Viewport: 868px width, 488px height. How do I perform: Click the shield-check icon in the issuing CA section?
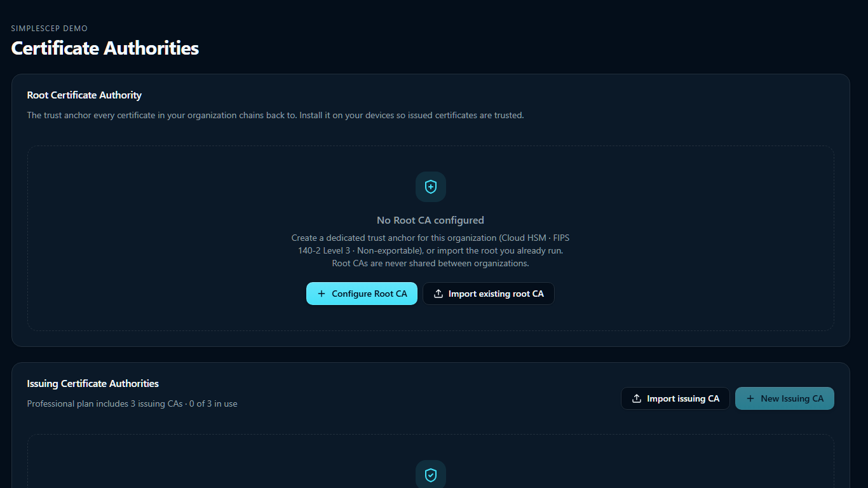[431, 475]
